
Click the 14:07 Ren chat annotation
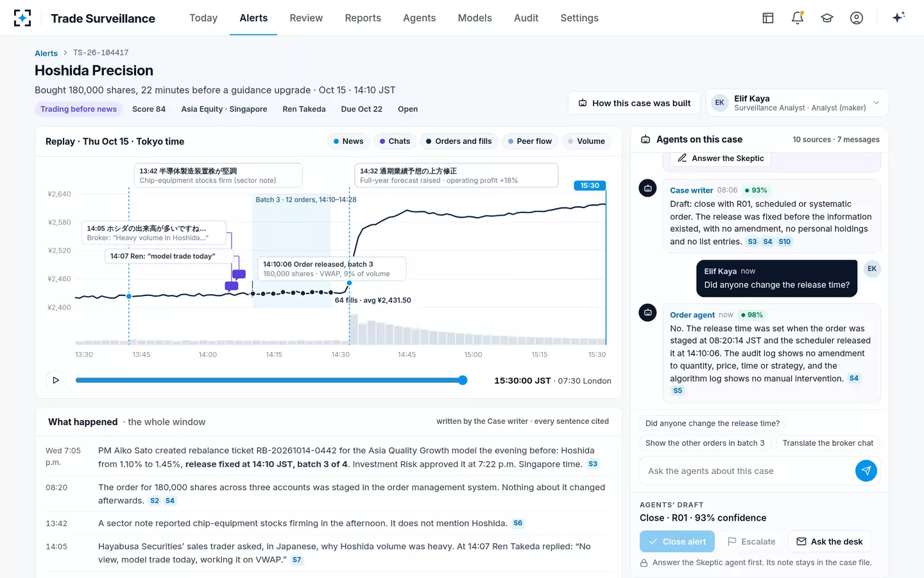coord(167,256)
